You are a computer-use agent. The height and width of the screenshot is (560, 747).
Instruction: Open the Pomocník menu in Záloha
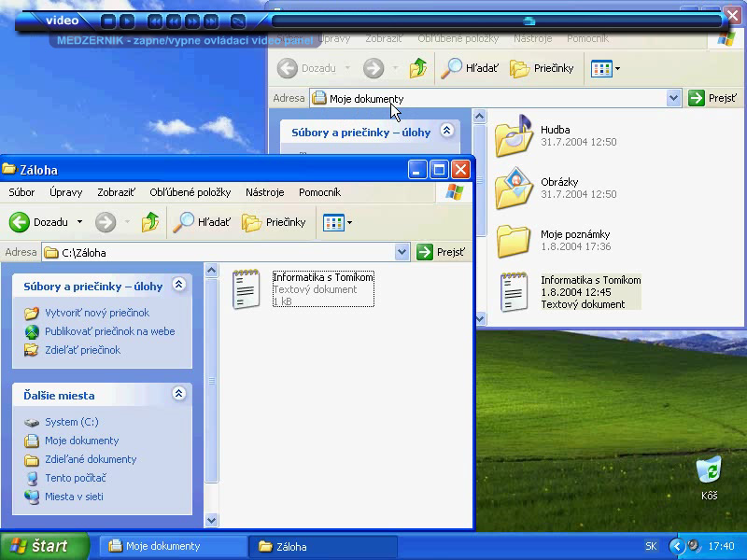point(319,192)
